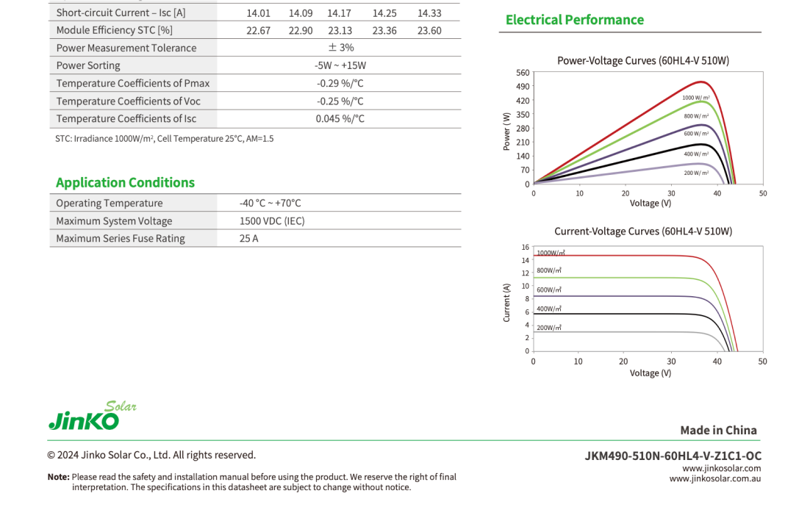Screen dimensions: 810x532
Task: Click the 400W/m² label in current chart
Action: [549, 309]
